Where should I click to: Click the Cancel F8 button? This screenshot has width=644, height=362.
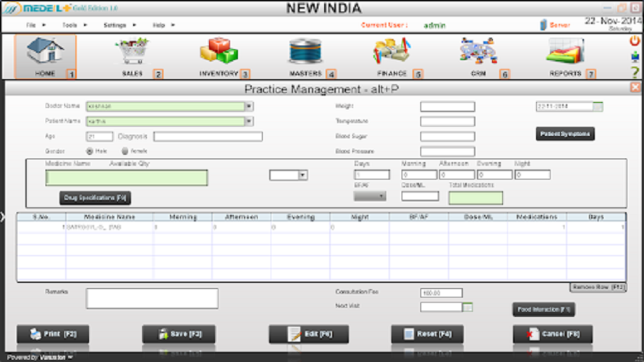tap(553, 334)
